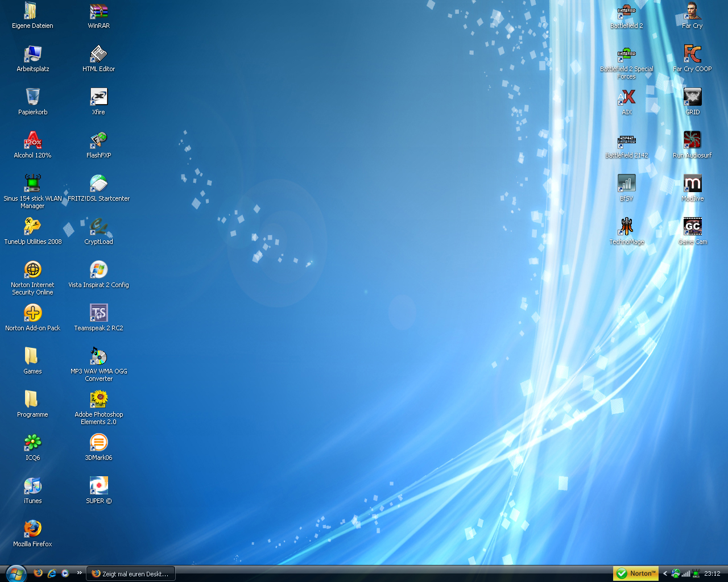Open the BfSV shortcut
Viewport: 728px width, 582px height.
626,184
